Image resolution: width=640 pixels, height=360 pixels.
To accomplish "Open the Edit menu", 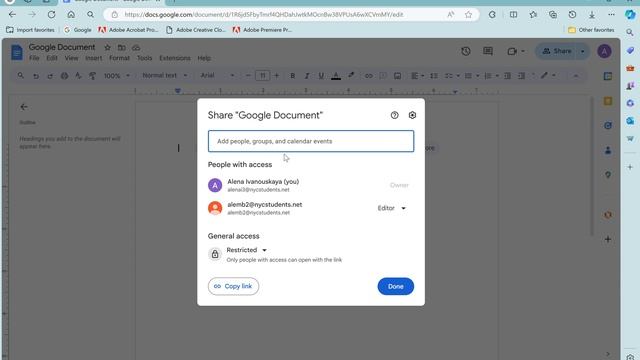I will point(52,58).
